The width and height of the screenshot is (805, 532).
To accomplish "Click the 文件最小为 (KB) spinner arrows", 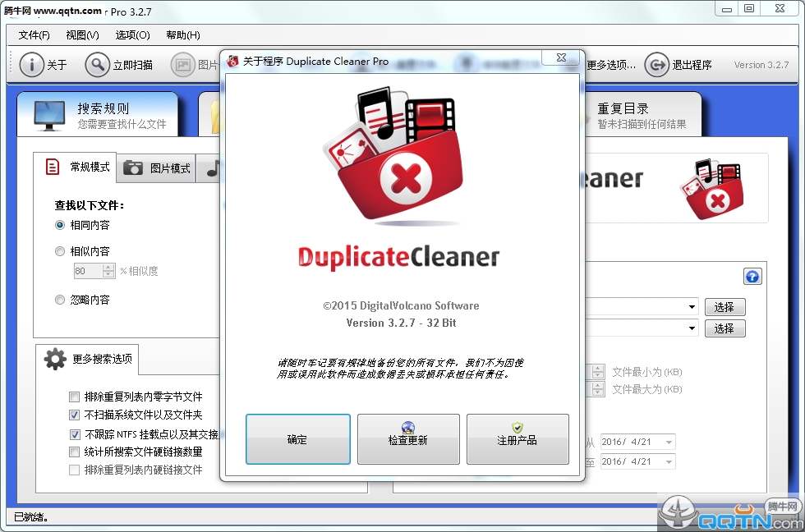I will [598, 371].
